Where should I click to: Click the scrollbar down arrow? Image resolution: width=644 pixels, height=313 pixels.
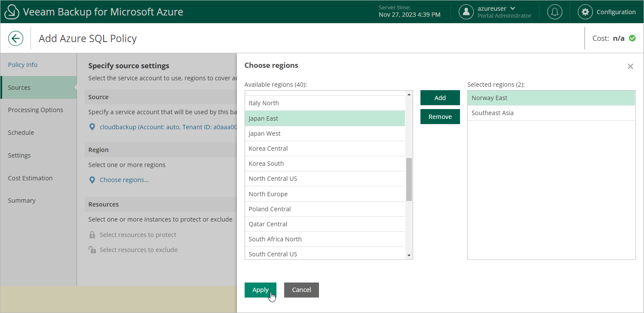pyautogui.click(x=409, y=255)
